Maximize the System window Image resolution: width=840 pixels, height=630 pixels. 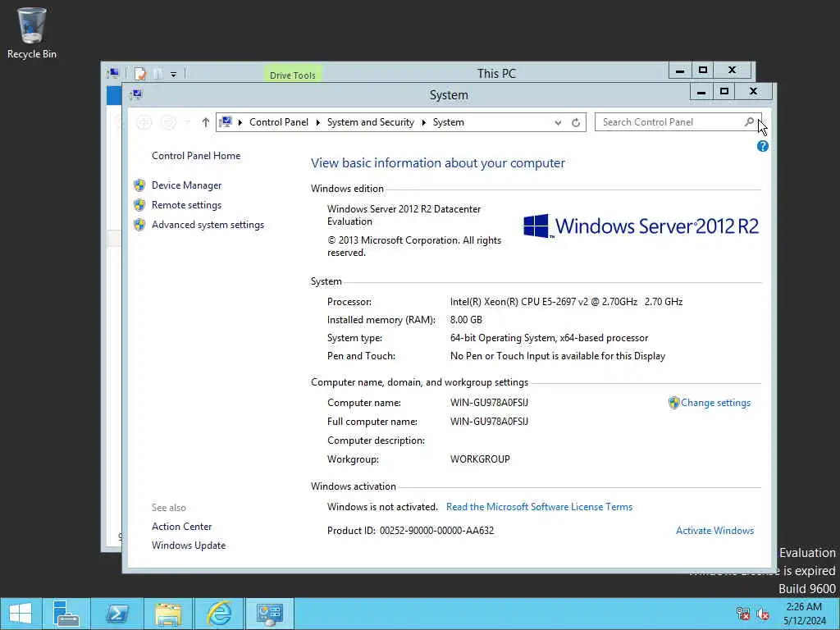tap(724, 92)
